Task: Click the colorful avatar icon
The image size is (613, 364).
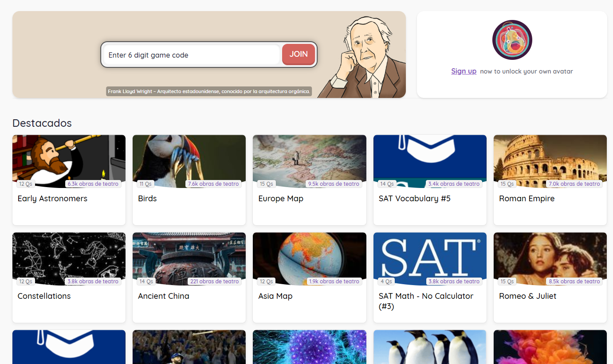Action: coord(512,40)
